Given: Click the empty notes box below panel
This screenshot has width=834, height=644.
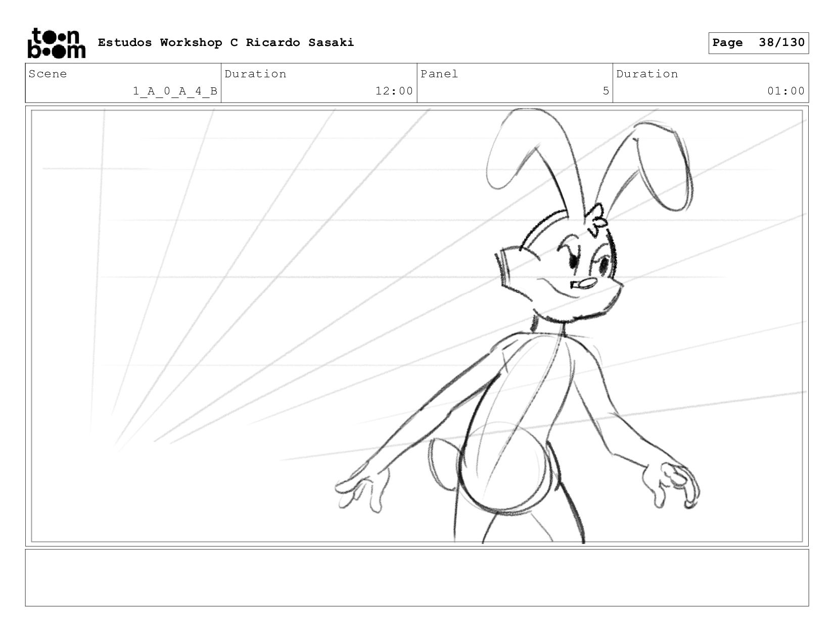Looking at the screenshot, I should pos(417,578).
